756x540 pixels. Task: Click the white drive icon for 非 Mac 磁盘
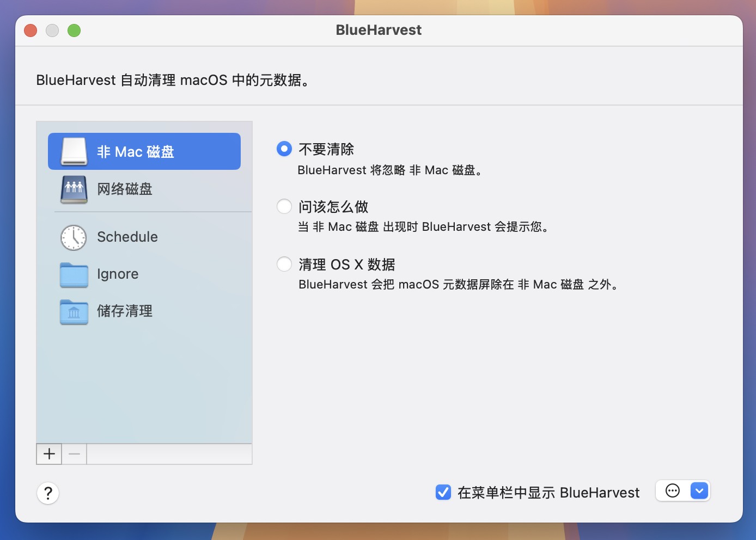(74, 151)
